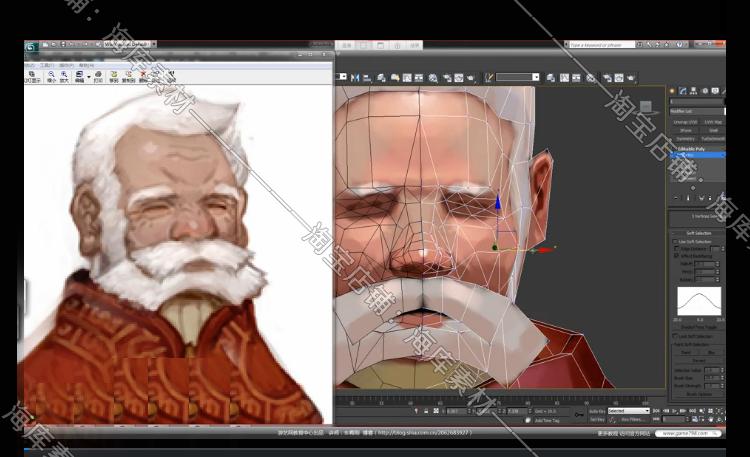750x457 pixels.
Task: Toggle the Affect Backfacing checkbox
Action: [676, 256]
